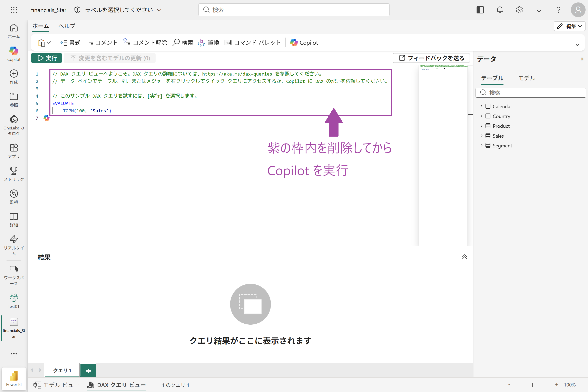The image size is (588, 392).
Task: Open the settings gear icon
Action: click(x=519, y=10)
